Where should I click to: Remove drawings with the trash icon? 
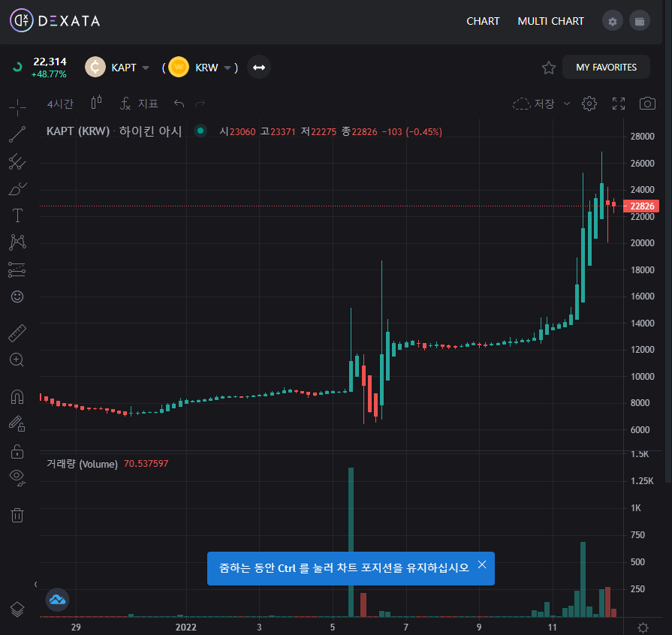coord(17,515)
